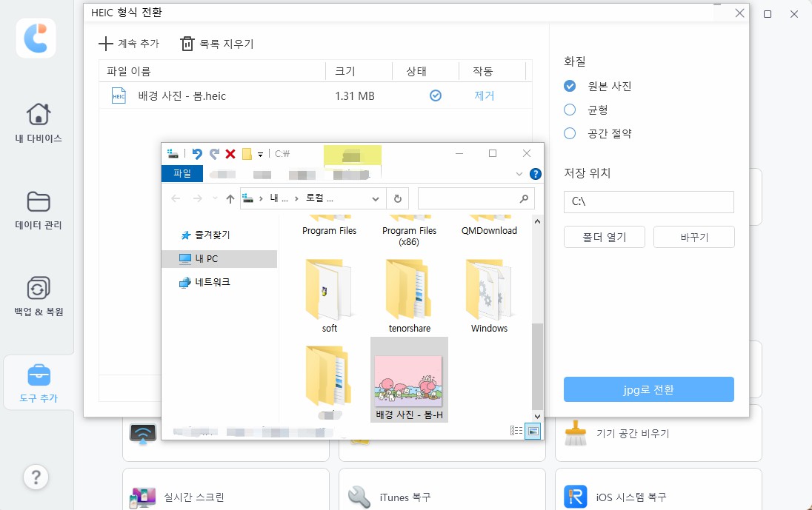812x510 pixels.
Task: Remove the heic file via 제거 link
Action: [x=485, y=95]
